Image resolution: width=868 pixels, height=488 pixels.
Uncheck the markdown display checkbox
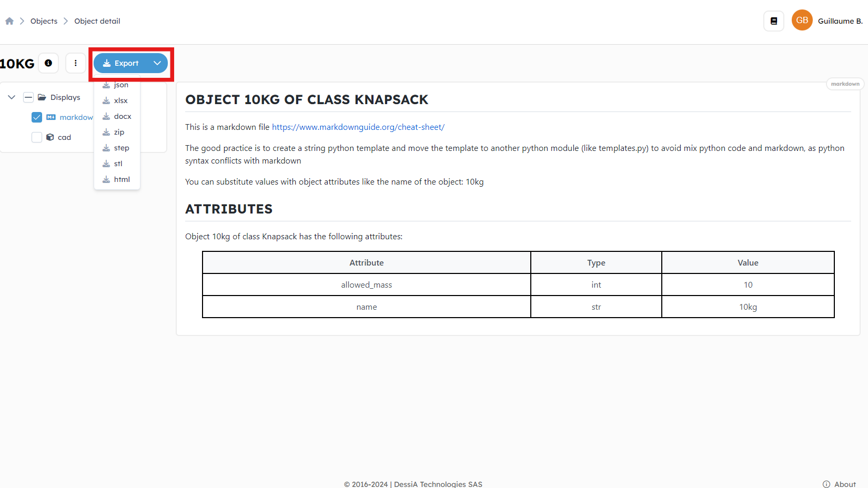(37, 117)
